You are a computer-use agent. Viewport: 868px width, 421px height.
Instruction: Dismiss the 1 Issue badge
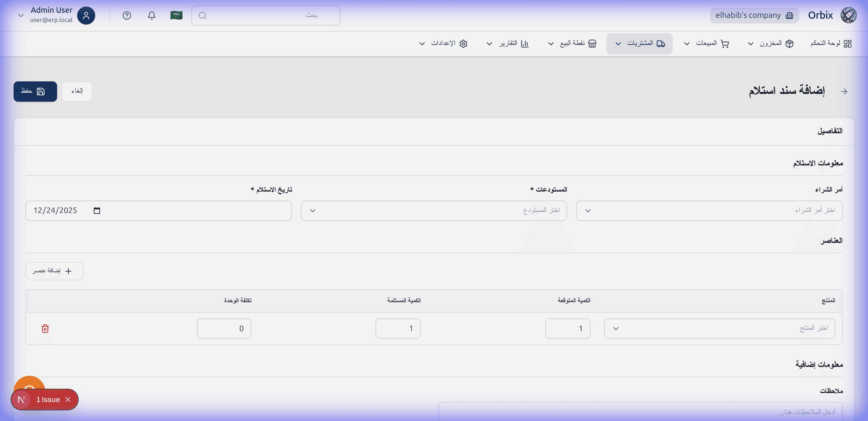[x=68, y=400]
